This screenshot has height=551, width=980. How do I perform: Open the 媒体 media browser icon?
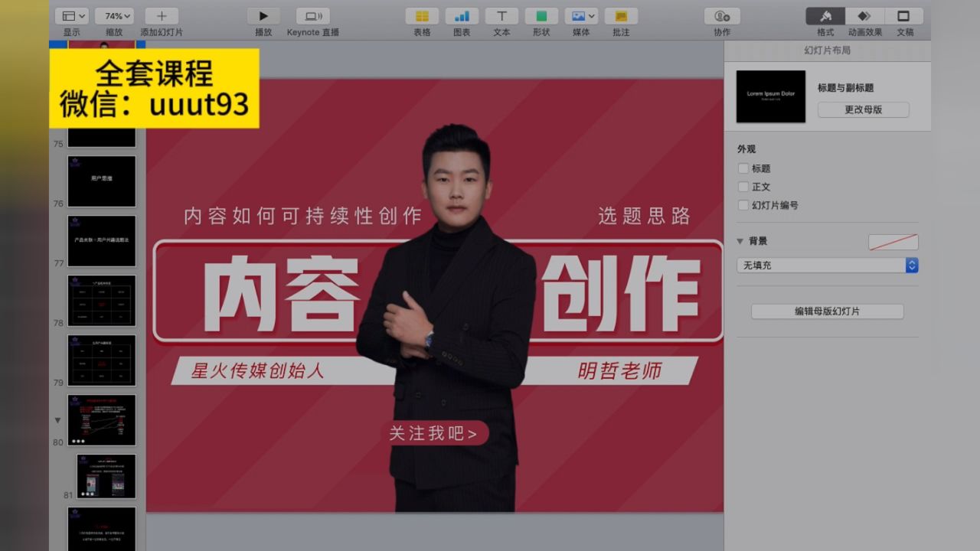point(580,15)
